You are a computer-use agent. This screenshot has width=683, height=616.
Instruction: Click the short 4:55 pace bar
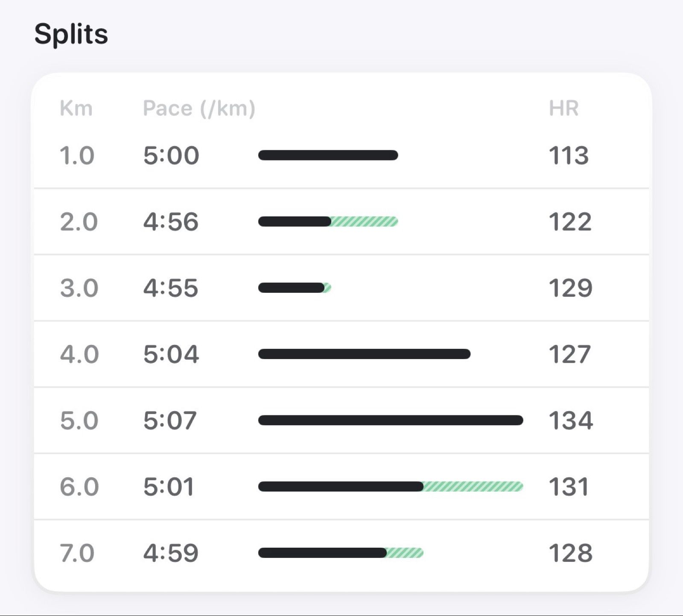click(292, 288)
